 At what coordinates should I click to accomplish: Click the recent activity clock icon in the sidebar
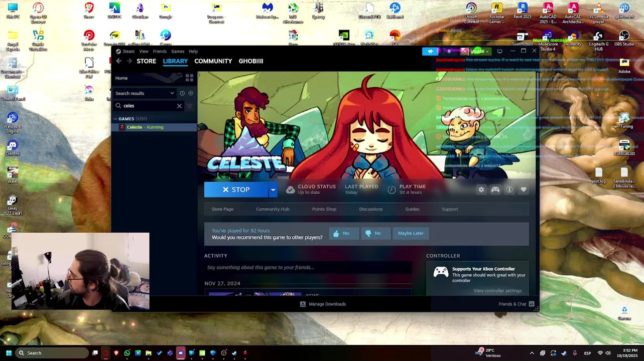(182, 93)
